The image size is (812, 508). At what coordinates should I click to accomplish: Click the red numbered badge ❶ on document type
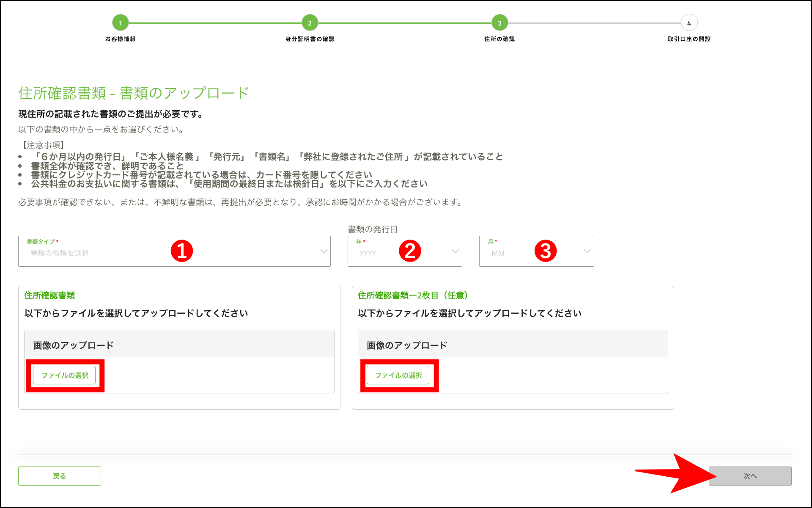(182, 251)
